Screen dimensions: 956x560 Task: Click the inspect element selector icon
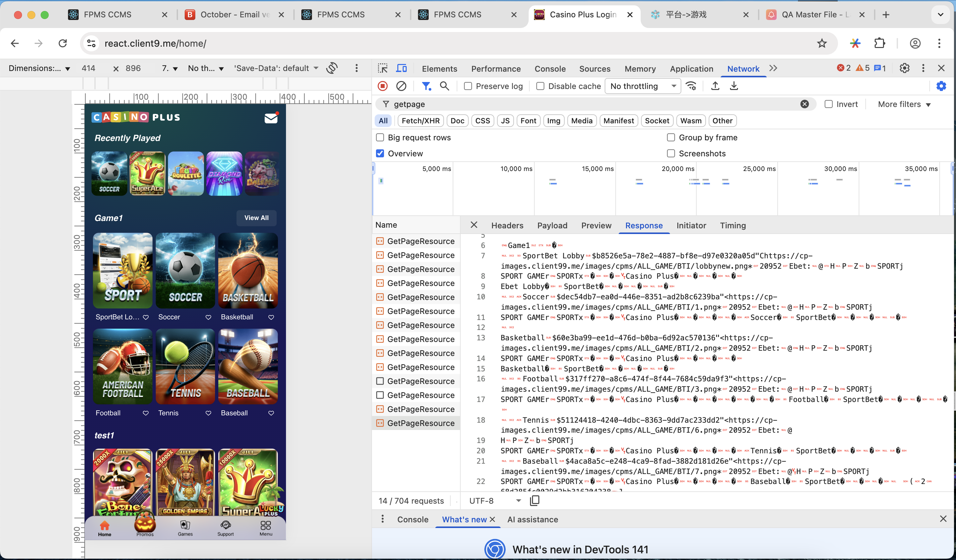click(x=382, y=68)
